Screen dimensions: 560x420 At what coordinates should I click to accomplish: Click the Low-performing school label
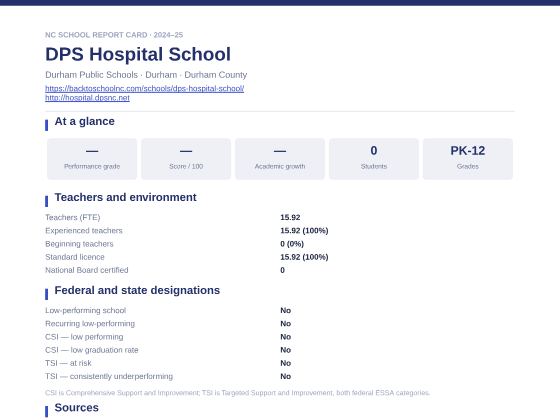(x=86, y=310)
